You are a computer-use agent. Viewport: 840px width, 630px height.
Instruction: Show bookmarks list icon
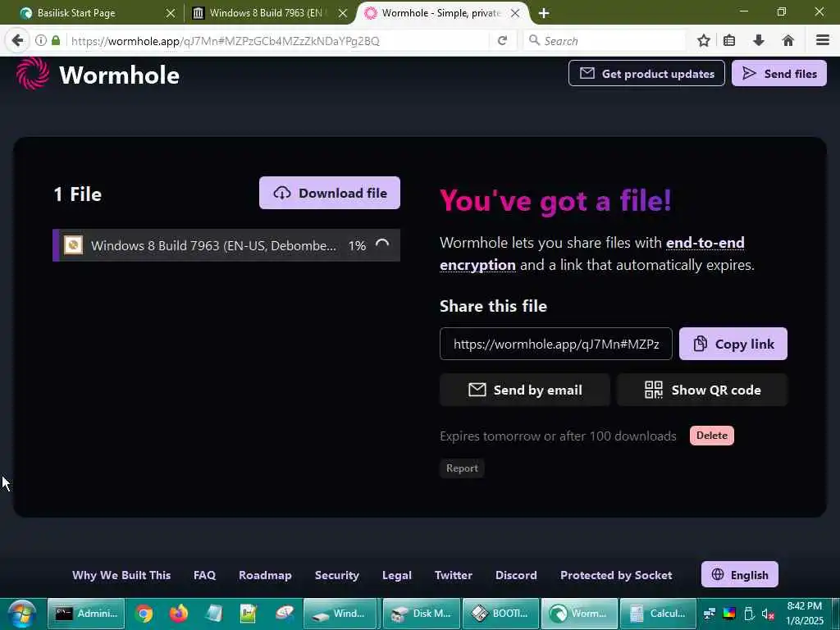[729, 41]
